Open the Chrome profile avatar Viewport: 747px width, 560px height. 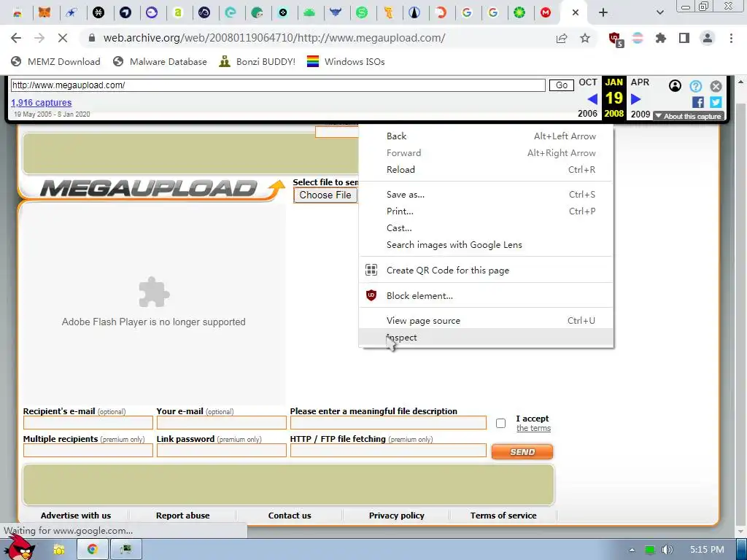[x=708, y=38]
